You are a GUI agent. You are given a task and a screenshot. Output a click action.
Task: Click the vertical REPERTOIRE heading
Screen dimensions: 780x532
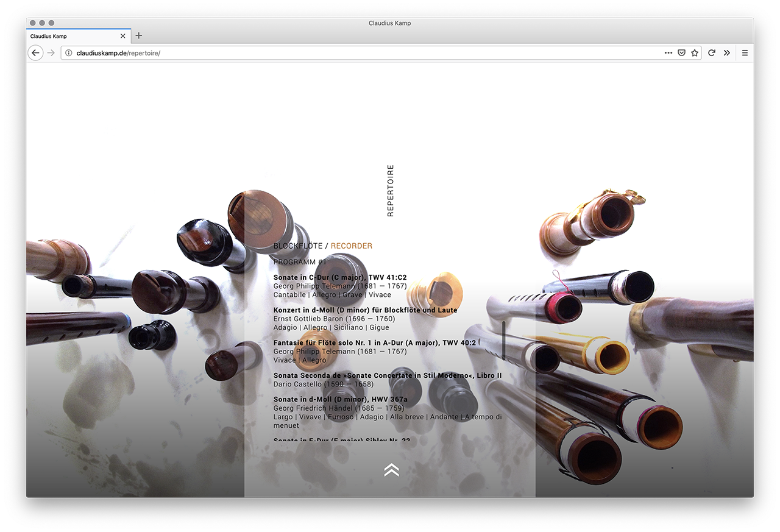[x=391, y=190]
